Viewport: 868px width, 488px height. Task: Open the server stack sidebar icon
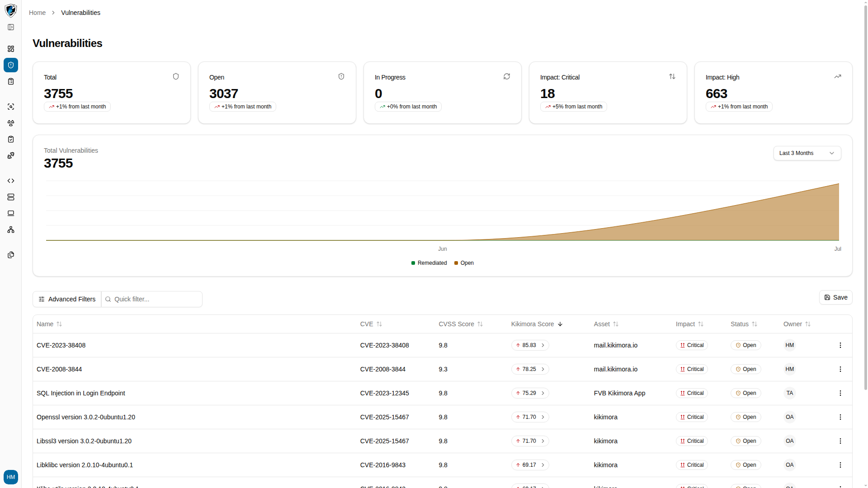[x=11, y=197]
